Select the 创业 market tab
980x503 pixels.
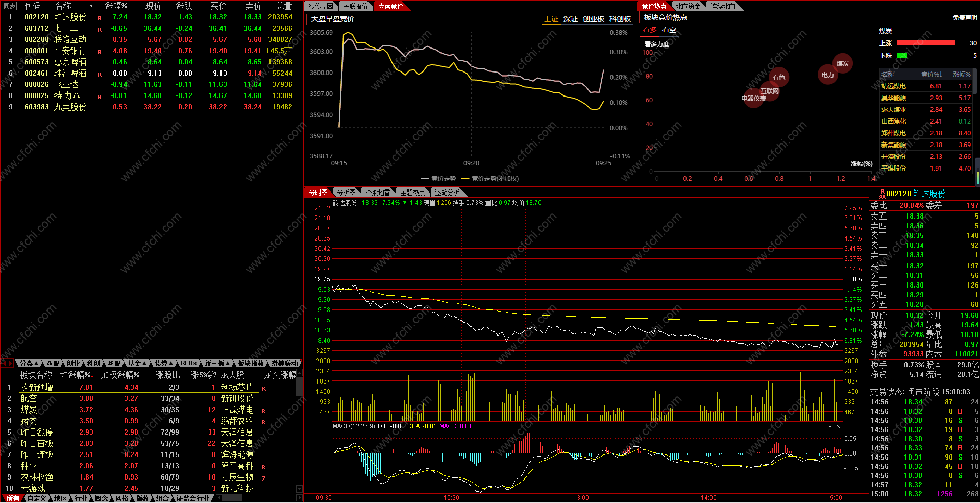click(x=73, y=363)
